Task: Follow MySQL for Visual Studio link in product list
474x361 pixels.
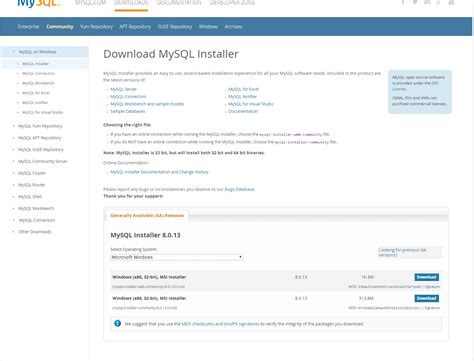Action: coord(251,104)
